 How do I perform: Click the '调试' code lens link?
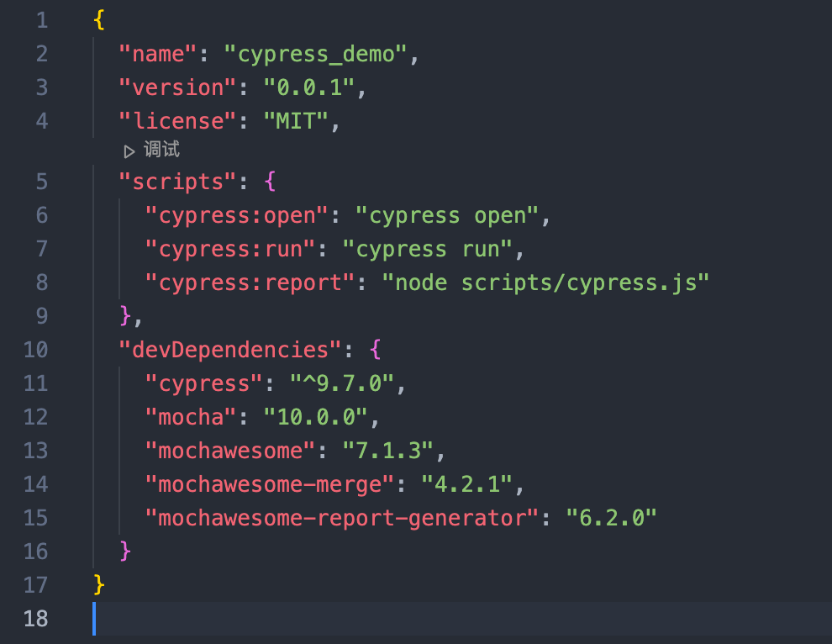click(x=161, y=150)
